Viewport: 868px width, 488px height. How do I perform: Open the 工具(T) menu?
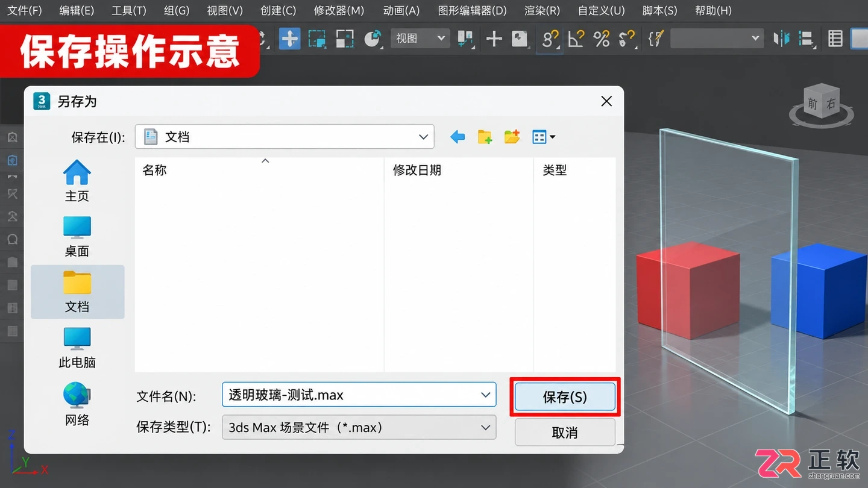[x=128, y=10]
